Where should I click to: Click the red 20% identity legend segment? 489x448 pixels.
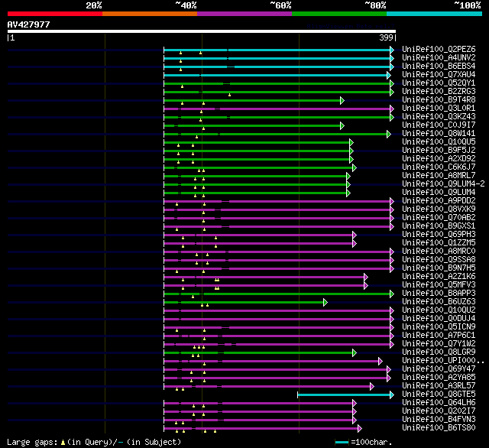coord(55,14)
